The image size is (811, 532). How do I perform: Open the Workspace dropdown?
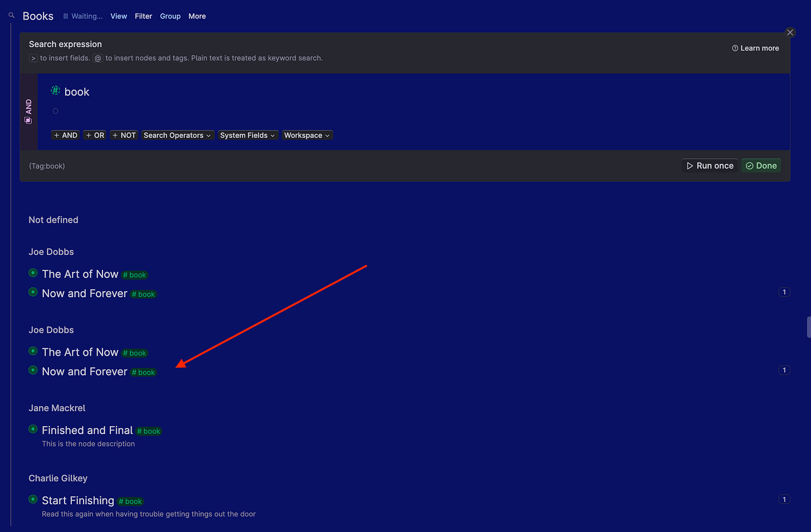click(x=307, y=135)
